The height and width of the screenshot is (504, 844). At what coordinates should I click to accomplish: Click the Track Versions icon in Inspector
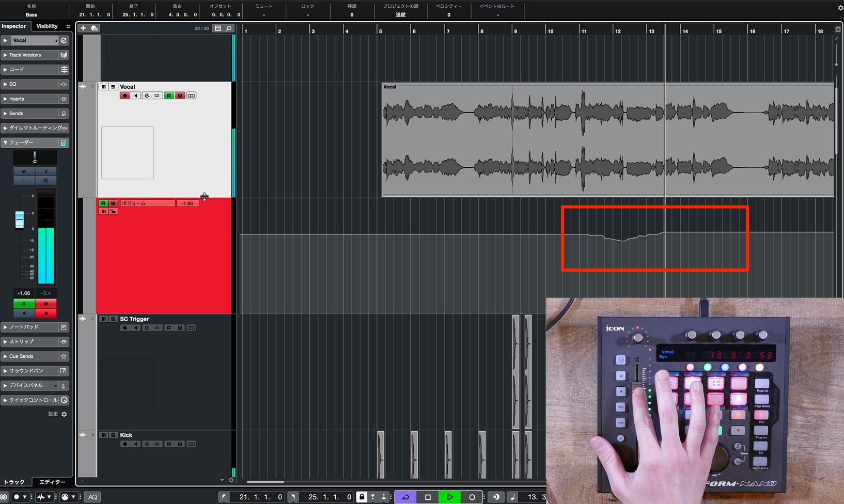coord(64,55)
